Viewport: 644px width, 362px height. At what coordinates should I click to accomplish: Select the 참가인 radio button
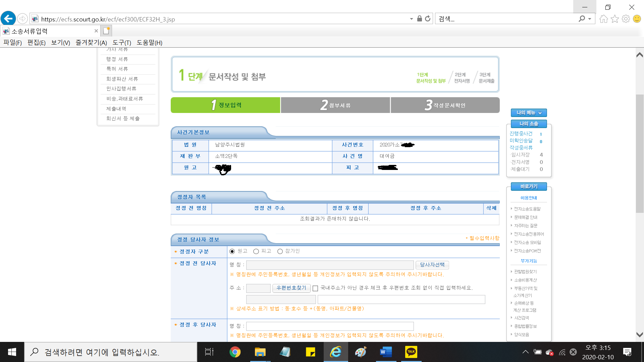[x=280, y=251]
